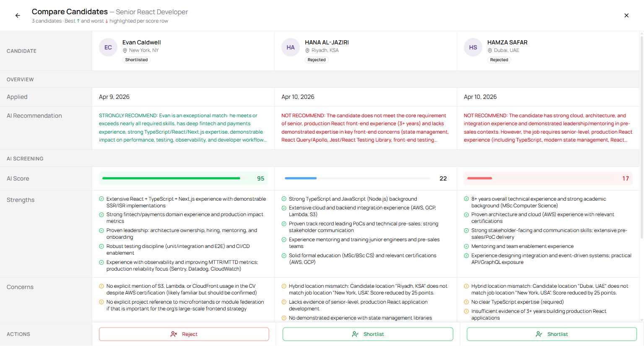Shortlist candidate Hamza Safar
Image resolution: width=644 pixels, height=346 pixels.
(x=551, y=334)
